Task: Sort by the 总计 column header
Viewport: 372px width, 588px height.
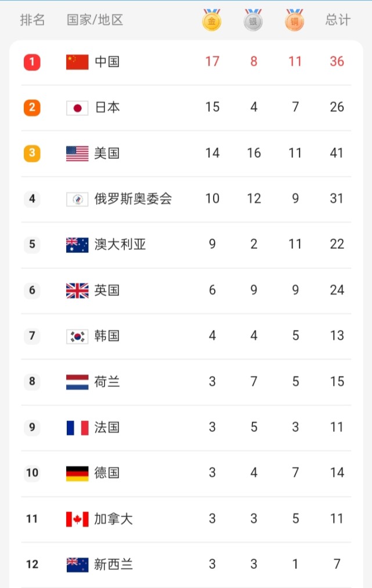Action: (x=338, y=20)
